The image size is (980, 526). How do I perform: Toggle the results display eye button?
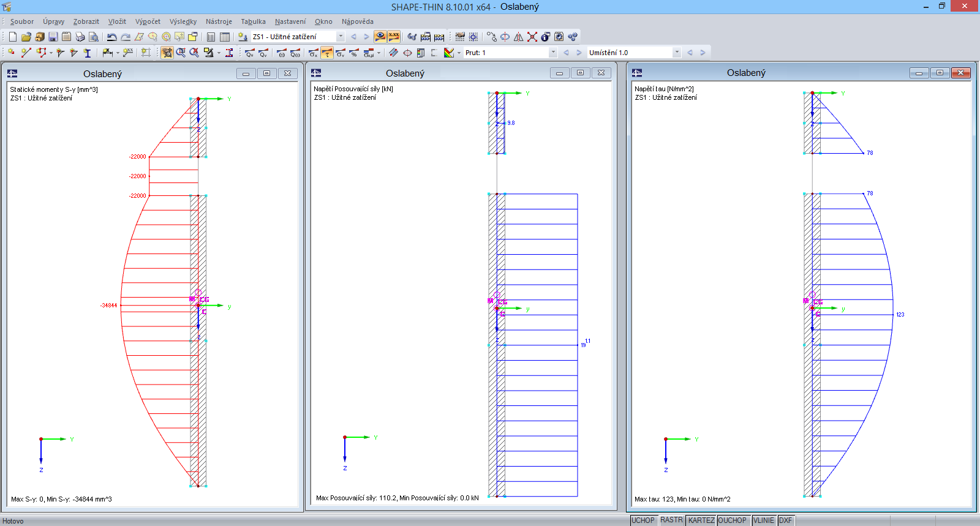pyautogui.click(x=380, y=37)
